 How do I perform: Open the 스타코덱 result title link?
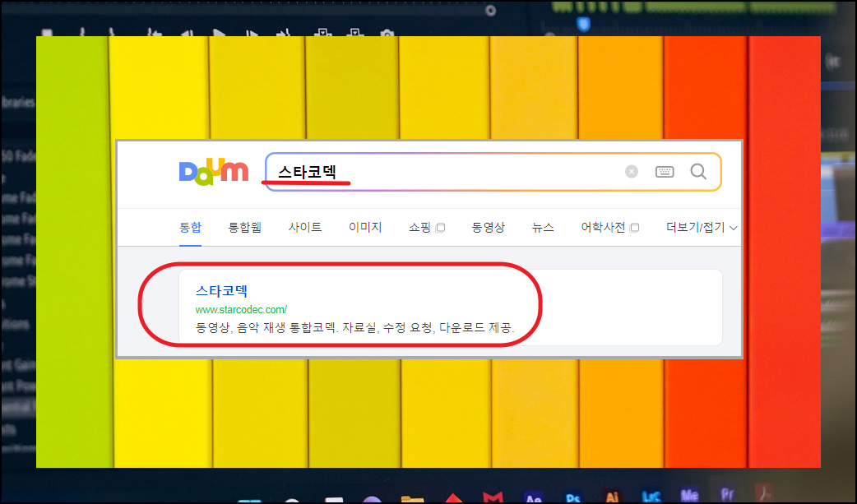(221, 291)
